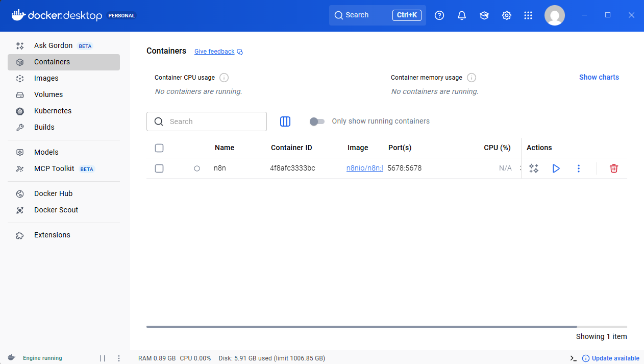Image resolution: width=644 pixels, height=364 pixels.
Task: Select the n8n container checkbox
Action: pyautogui.click(x=159, y=168)
